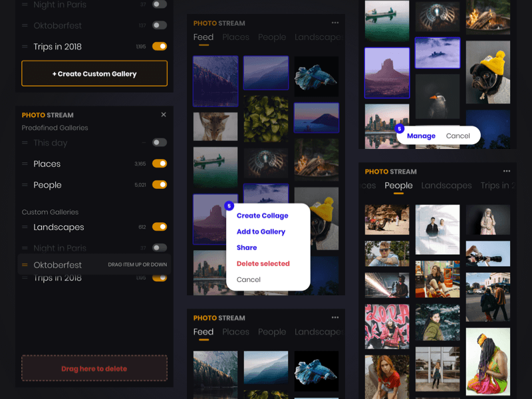Click the Landscapes gallery label
532x399 pixels.
(x=59, y=227)
